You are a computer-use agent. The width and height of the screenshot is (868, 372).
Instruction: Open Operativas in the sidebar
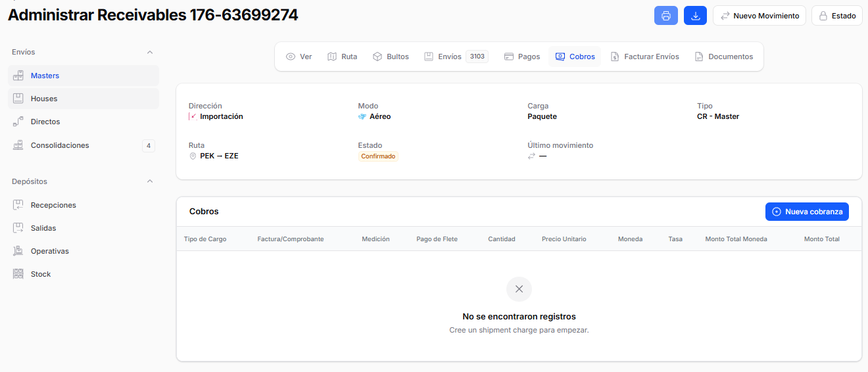click(x=84, y=251)
